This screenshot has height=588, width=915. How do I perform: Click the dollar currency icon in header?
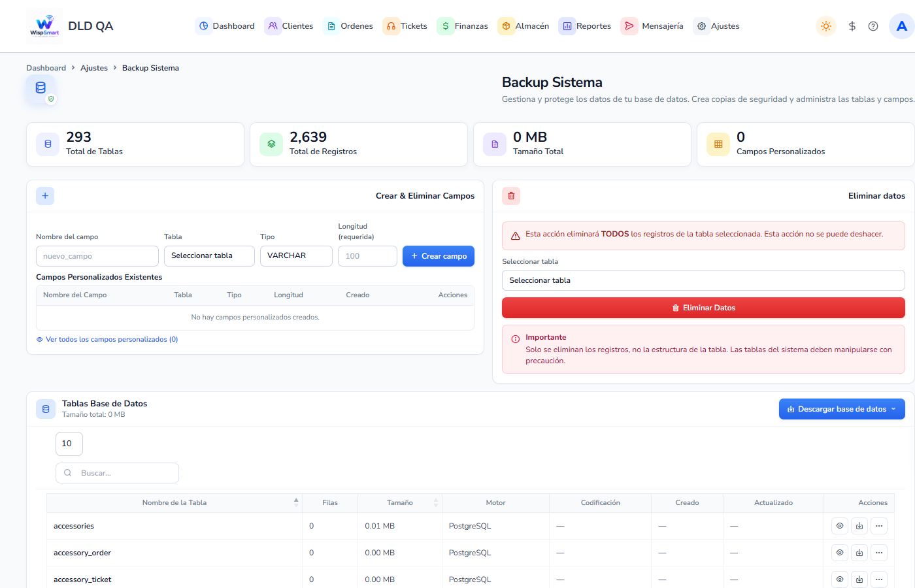coord(852,26)
